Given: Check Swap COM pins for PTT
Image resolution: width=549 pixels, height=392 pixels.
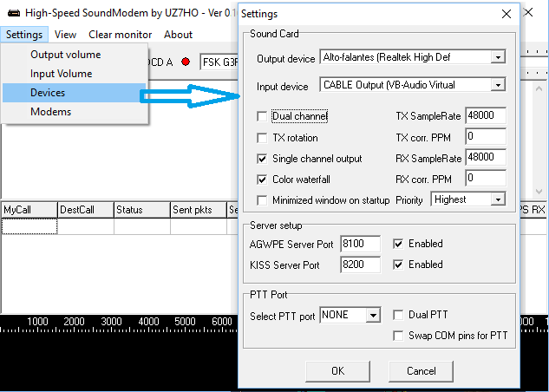Looking at the screenshot, I should pos(398,336).
